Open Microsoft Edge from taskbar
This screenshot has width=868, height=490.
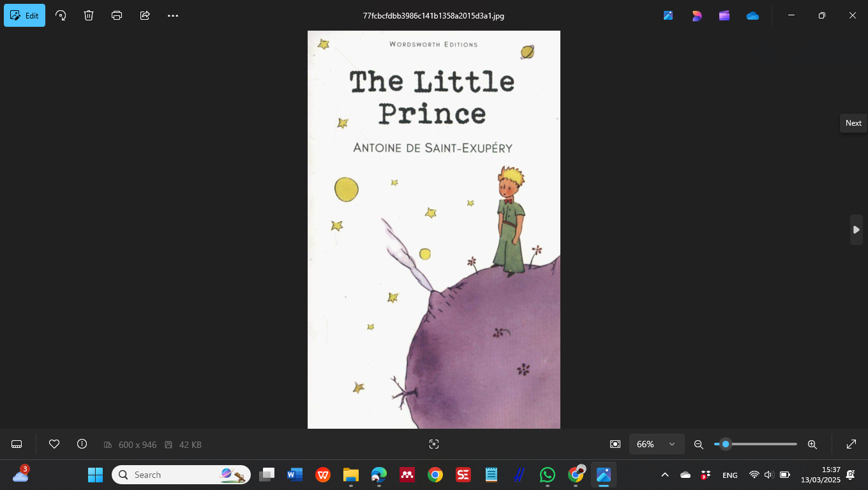click(379, 475)
